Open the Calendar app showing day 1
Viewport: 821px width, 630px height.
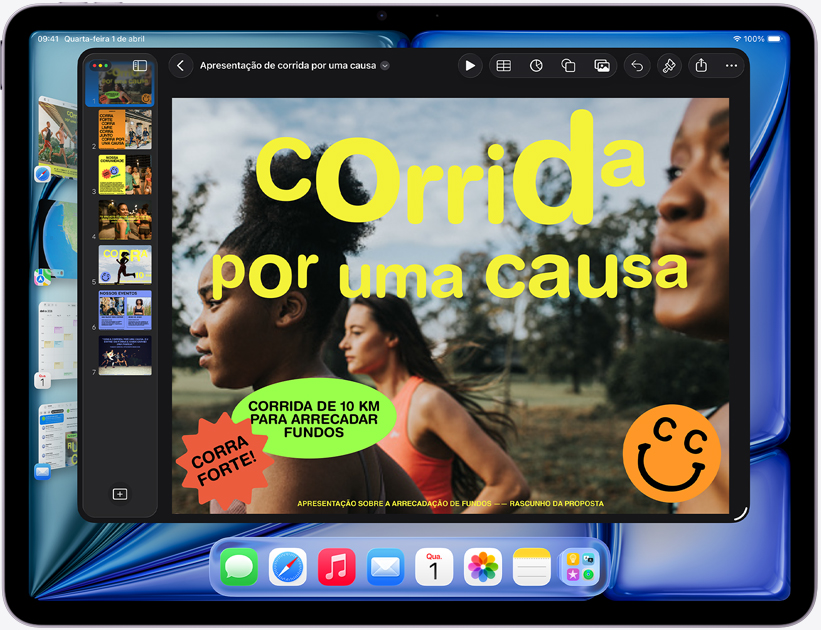(434, 567)
